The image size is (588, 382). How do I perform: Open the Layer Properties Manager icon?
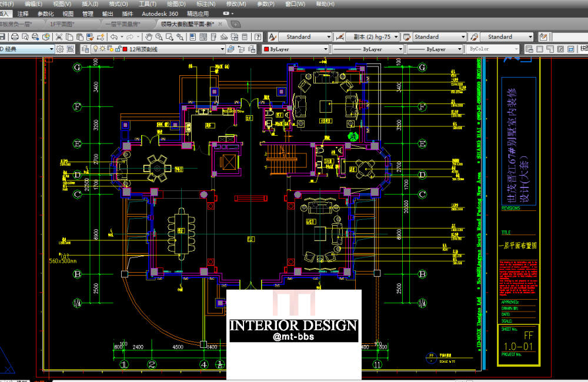[x=85, y=49]
